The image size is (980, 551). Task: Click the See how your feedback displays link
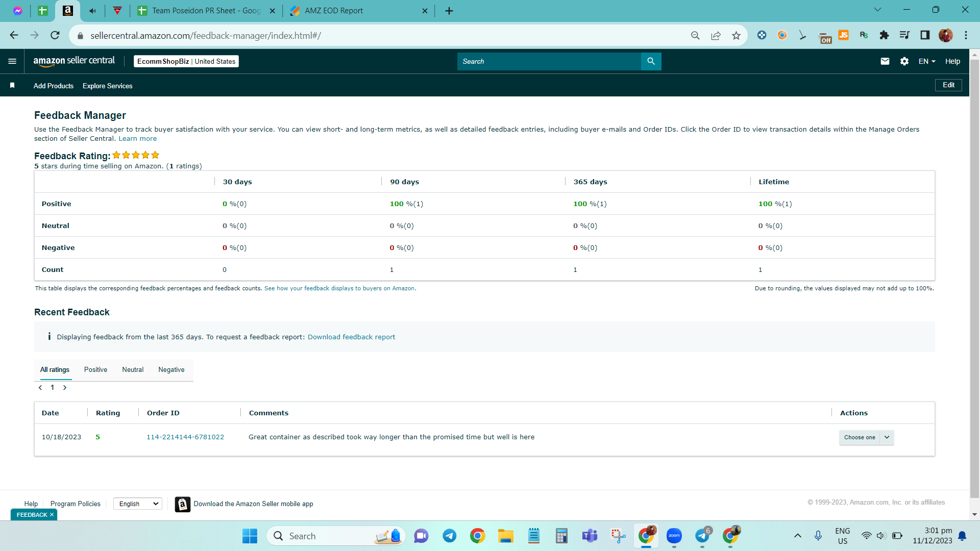(339, 289)
